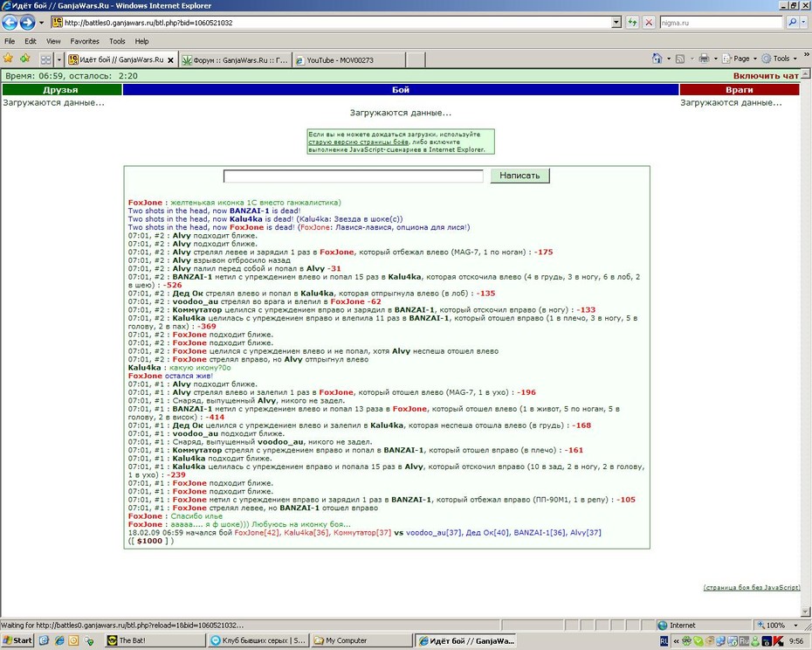The width and height of the screenshot is (812, 650).
Task: Open 'страница боя без JavaScript' link
Action: click(752, 587)
